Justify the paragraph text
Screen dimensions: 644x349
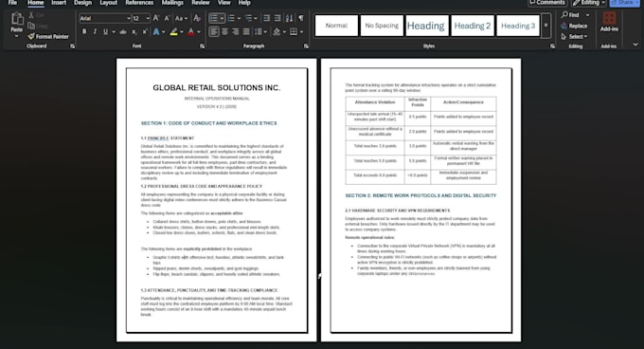click(246, 31)
